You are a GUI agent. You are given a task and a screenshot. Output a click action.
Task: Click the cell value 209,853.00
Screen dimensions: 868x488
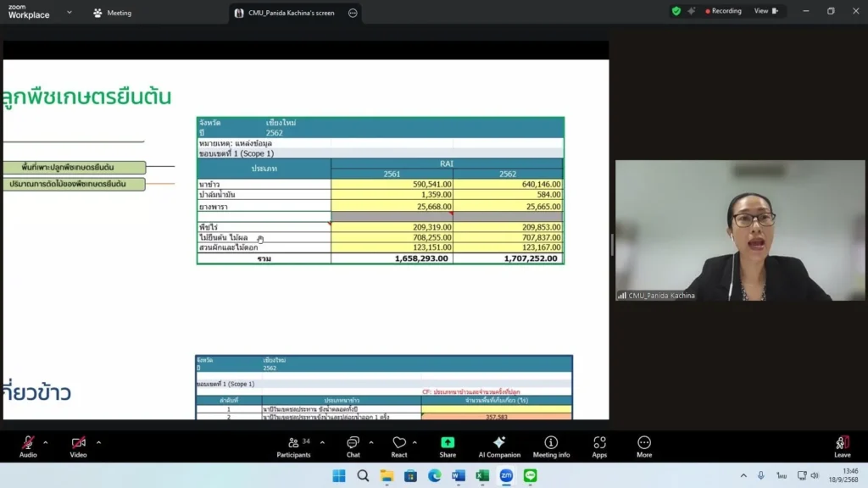tap(508, 227)
